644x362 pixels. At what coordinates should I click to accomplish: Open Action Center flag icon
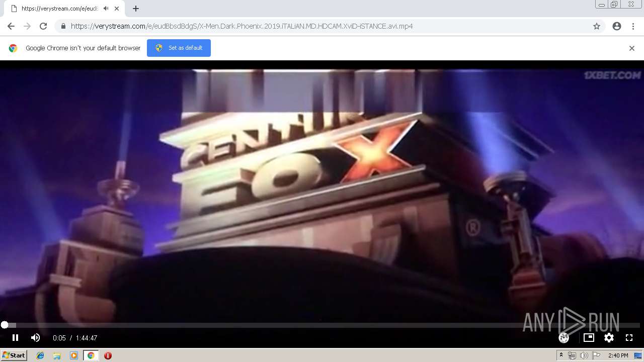596,355
